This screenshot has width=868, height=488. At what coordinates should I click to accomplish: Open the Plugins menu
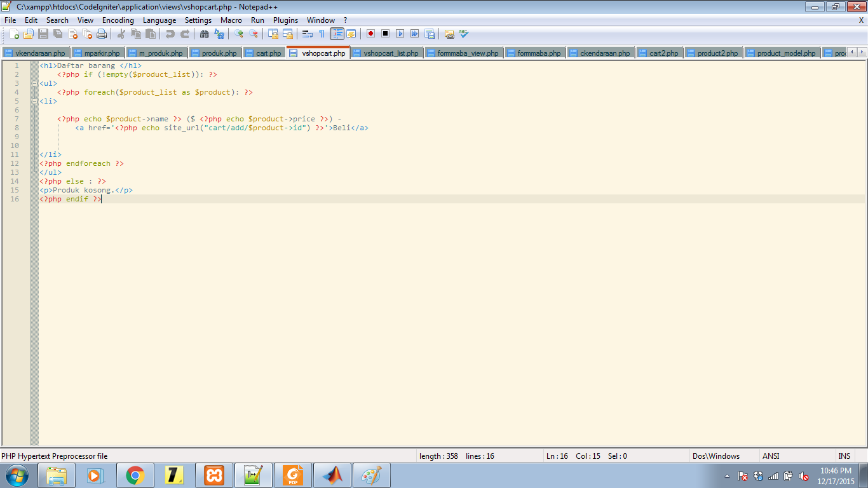285,20
